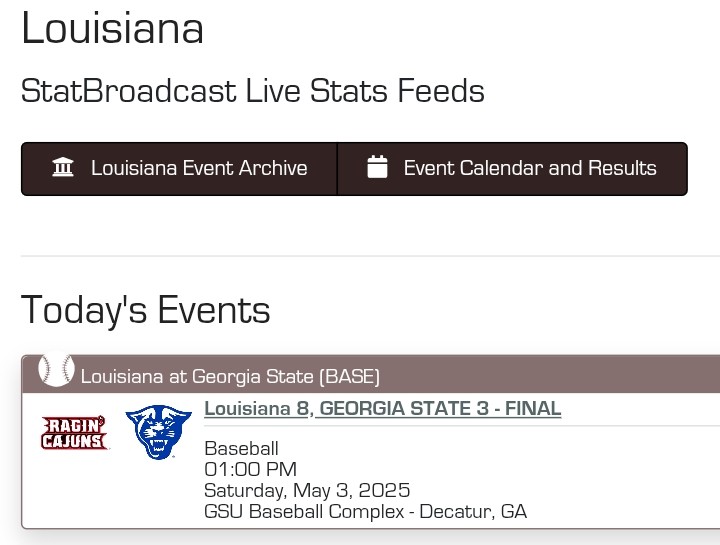Image resolution: width=720 pixels, height=545 pixels.
Task: Select the Louisiana at Georgia State (BASE) header
Action: point(371,374)
